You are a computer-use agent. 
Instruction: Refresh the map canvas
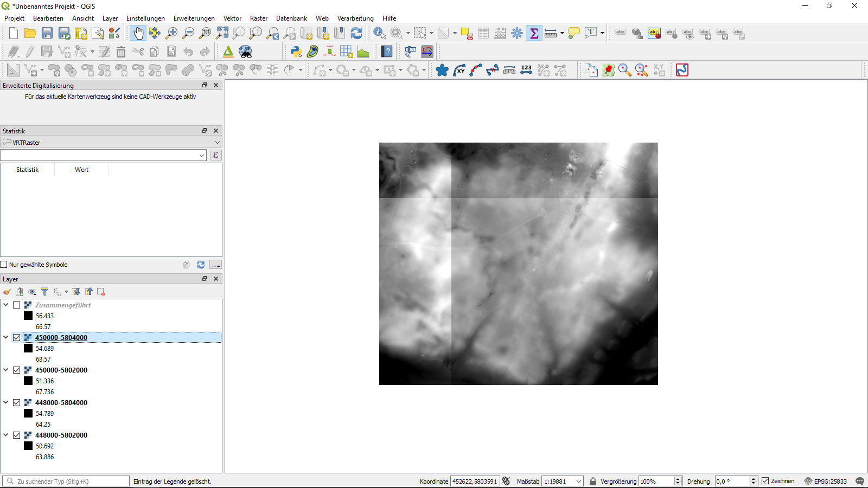click(356, 33)
